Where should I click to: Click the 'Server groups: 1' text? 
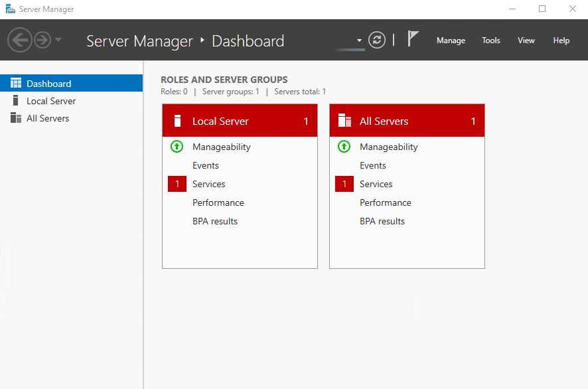point(231,92)
